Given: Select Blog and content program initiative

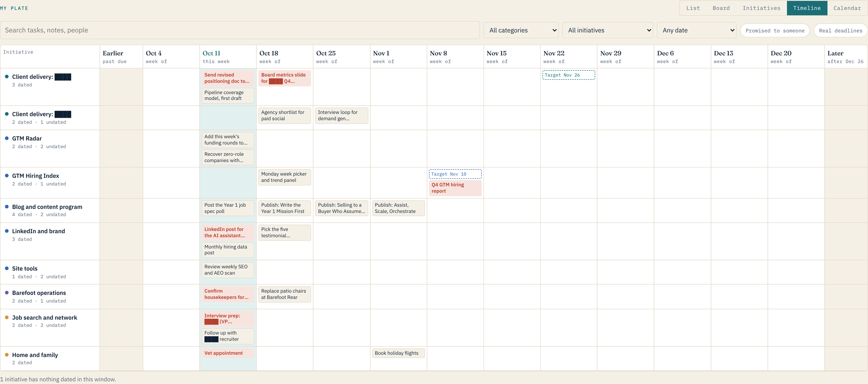Looking at the screenshot, I should pos(47,207).
